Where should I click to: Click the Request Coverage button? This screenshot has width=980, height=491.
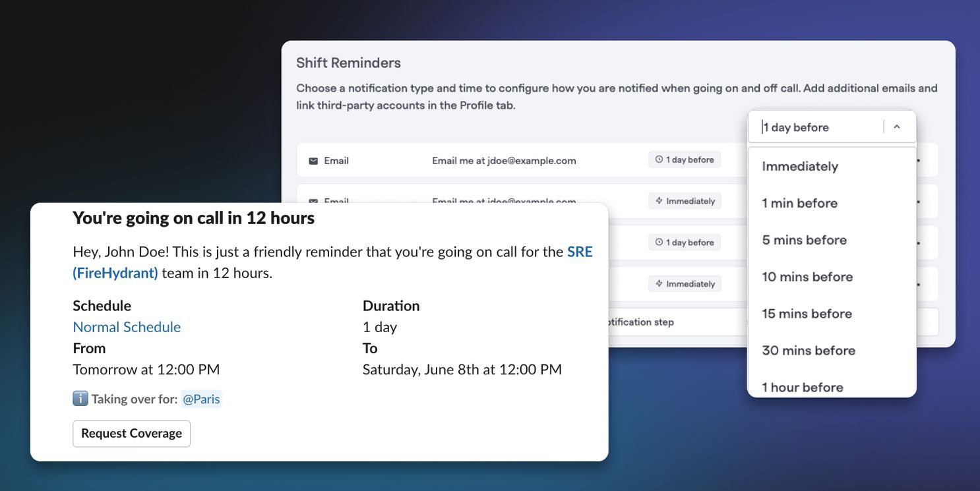[x=131, y=434]
